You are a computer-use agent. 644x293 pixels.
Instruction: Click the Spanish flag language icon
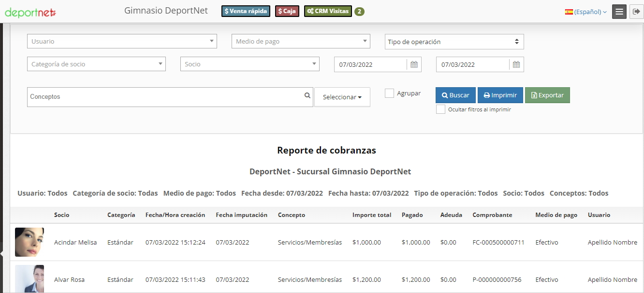[x=569, y=12]
